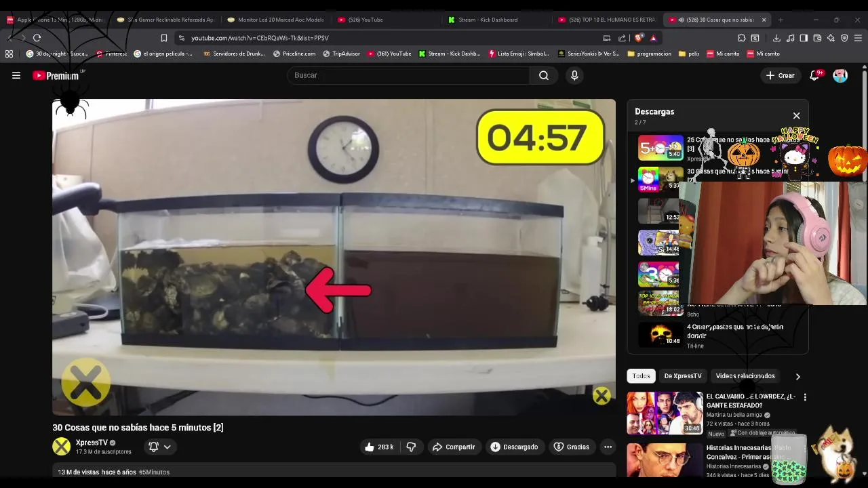Click the Crear button
This screenshot has height=488, width=868.
[781, 75]
